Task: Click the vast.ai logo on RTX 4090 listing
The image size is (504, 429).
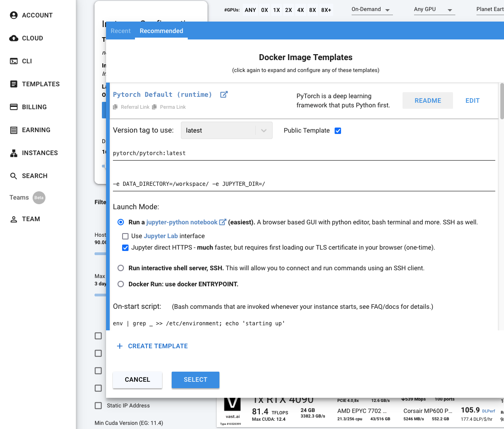Action: [x=232, y=404]
